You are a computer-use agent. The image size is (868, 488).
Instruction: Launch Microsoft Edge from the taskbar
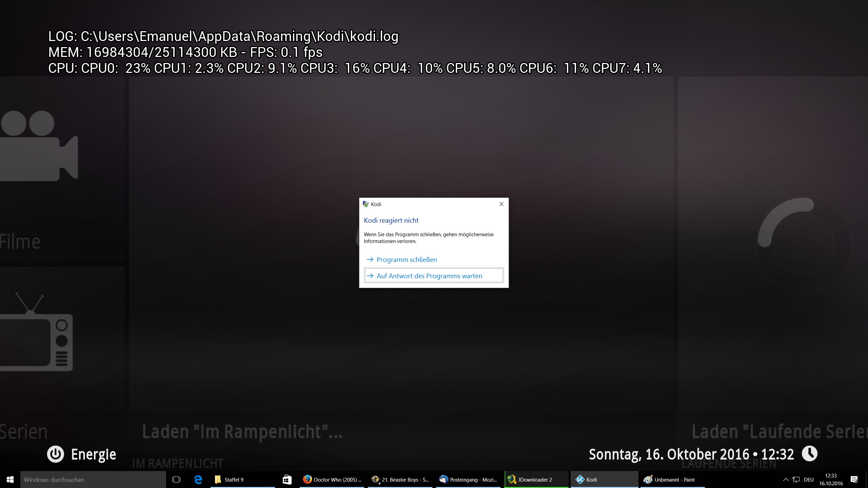tap(198, 480)
